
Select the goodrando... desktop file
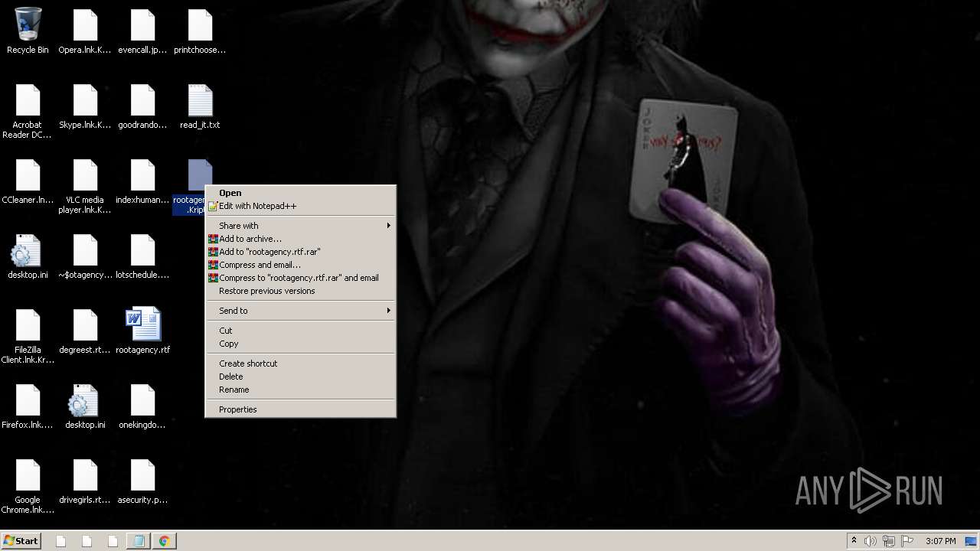click(x=142, y=107)
